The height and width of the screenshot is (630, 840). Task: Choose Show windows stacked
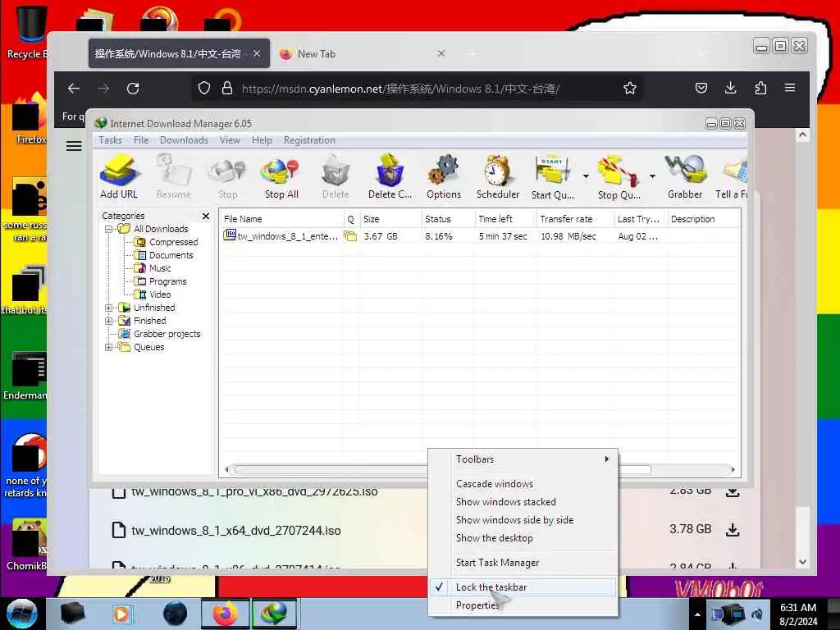(x=523, y=502)
